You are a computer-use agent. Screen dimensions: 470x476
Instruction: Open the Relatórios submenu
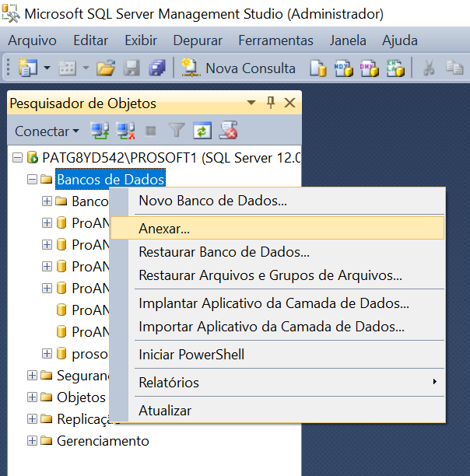(x=169, y=383)
